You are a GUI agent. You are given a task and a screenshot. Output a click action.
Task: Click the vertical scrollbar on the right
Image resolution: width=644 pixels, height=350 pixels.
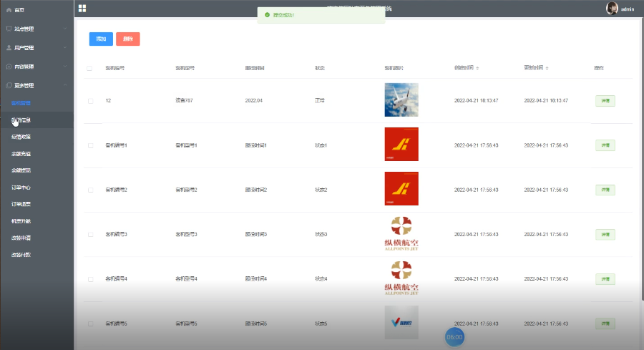pyautogui.click(x=642, y=160)
